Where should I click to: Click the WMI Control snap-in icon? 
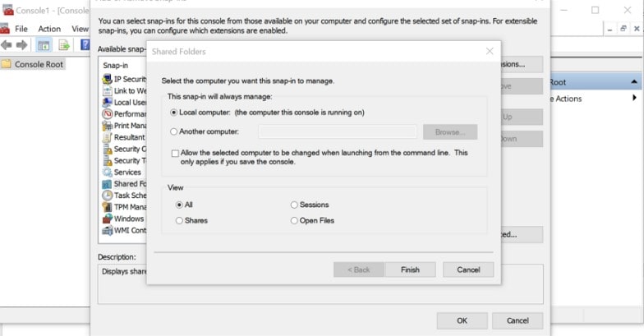pos(107,231)
